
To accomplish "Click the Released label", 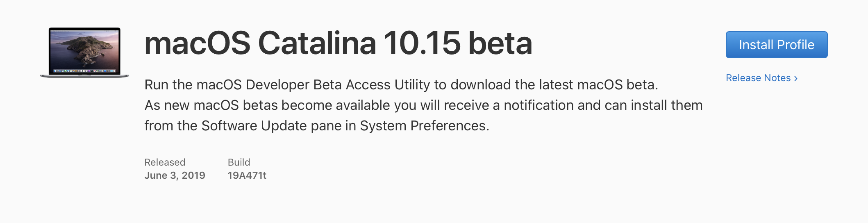I will [x=165, y=162].
